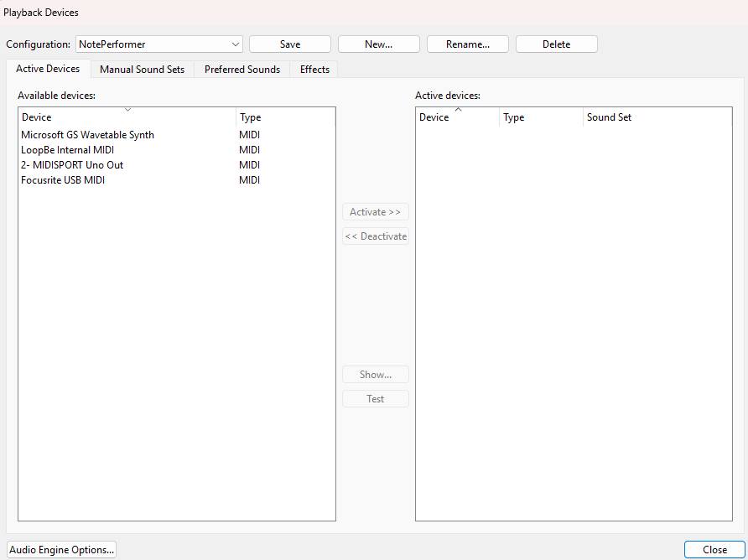
Task: Click the Test button
Action: pos(376,399)
